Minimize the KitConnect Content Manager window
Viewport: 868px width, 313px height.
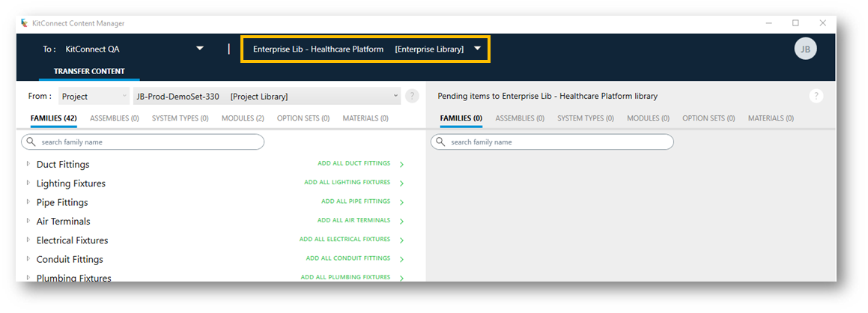click(x=769, y=23)
